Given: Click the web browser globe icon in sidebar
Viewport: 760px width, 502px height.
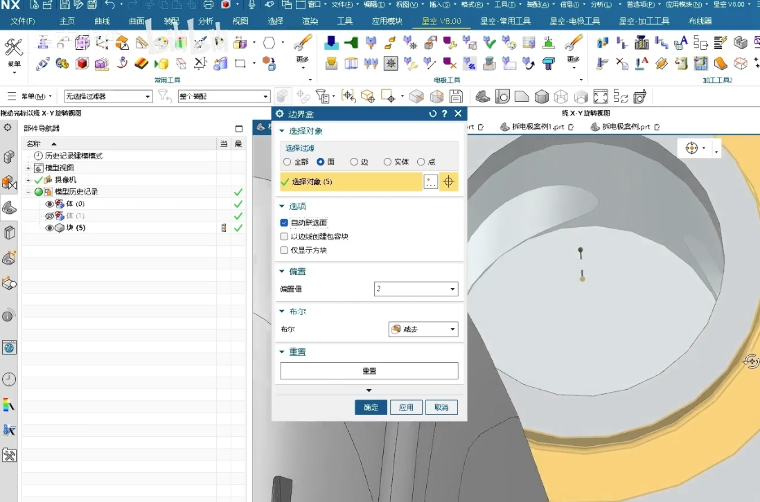Looking at the screenshot, I should coord(9,347).
